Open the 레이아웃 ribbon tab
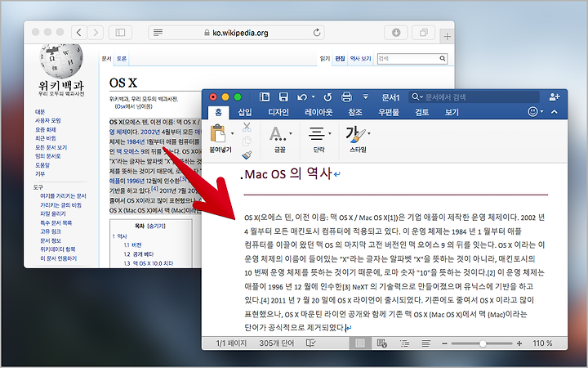The height and width of the screenshot is (368, 588). [318, 112]
